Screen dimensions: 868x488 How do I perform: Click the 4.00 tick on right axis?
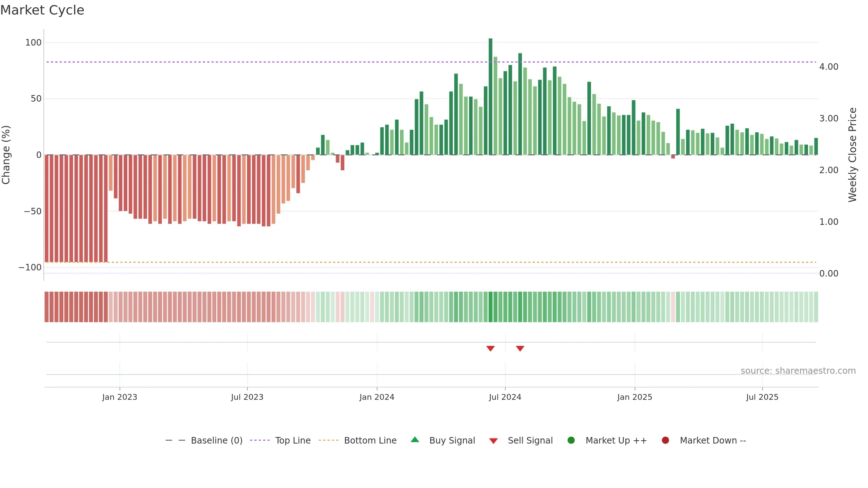tap(829, 67)
